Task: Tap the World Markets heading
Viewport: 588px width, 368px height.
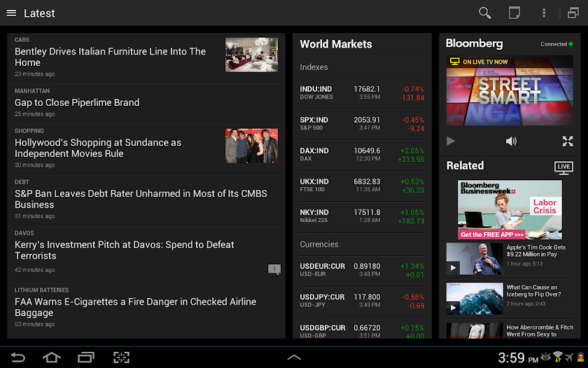Action: point(336,44)
